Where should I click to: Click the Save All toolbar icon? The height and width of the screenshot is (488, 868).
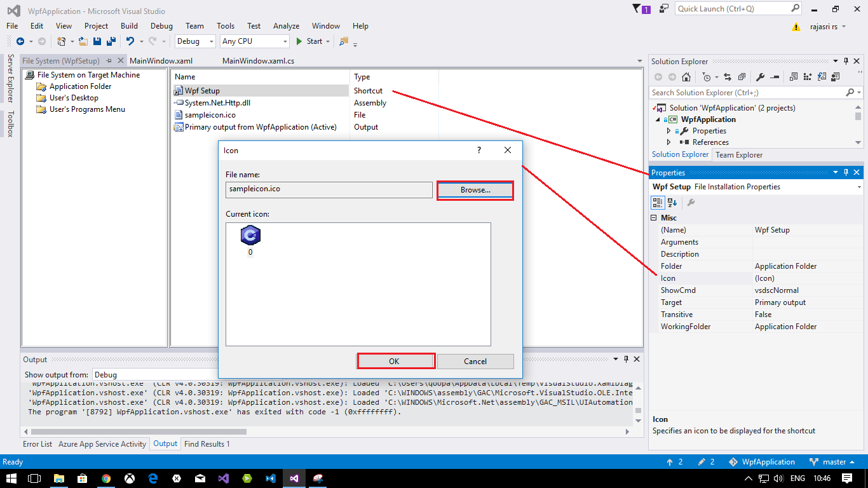(111, 41)
